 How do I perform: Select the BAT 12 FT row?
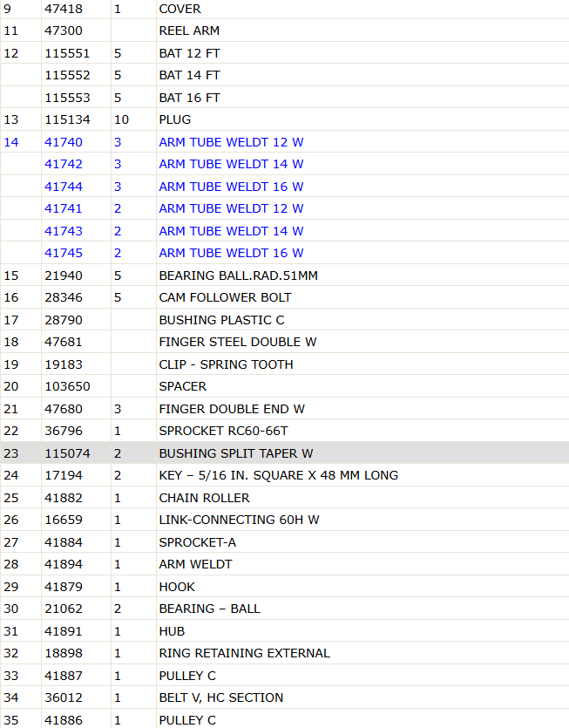click(x=284, y=53)
